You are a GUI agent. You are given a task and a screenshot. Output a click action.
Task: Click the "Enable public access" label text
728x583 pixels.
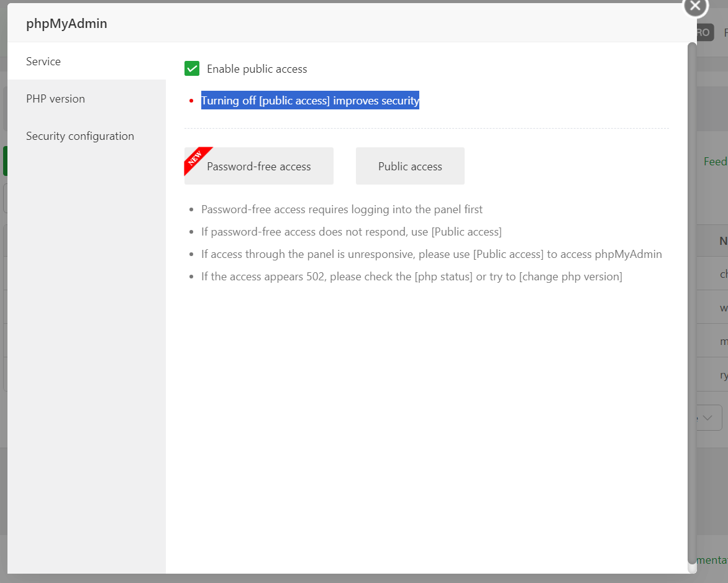tap(257, 69)
